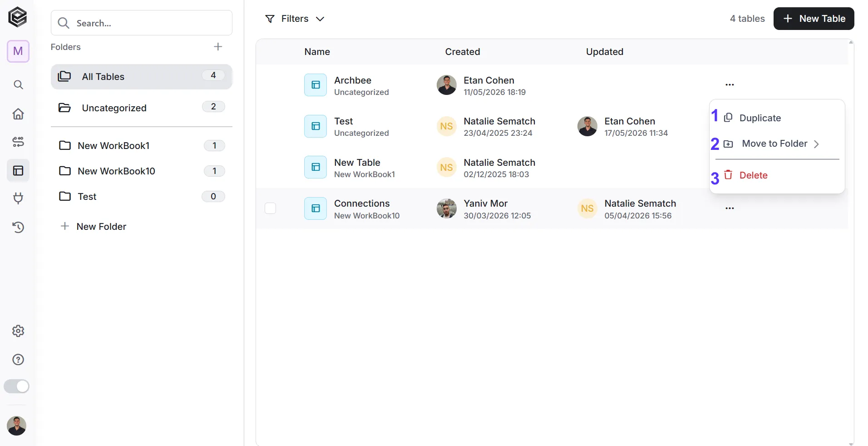The height and width of the screenshot is (446, 868).
Task: Open search from the left rail
Action: (18, 85)
